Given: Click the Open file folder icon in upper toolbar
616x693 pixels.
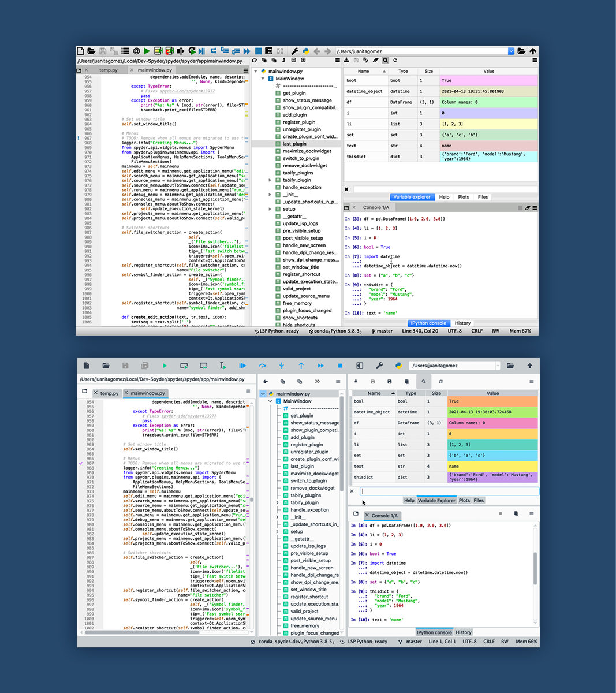Looking at the screenshot, I should [92, 51].
